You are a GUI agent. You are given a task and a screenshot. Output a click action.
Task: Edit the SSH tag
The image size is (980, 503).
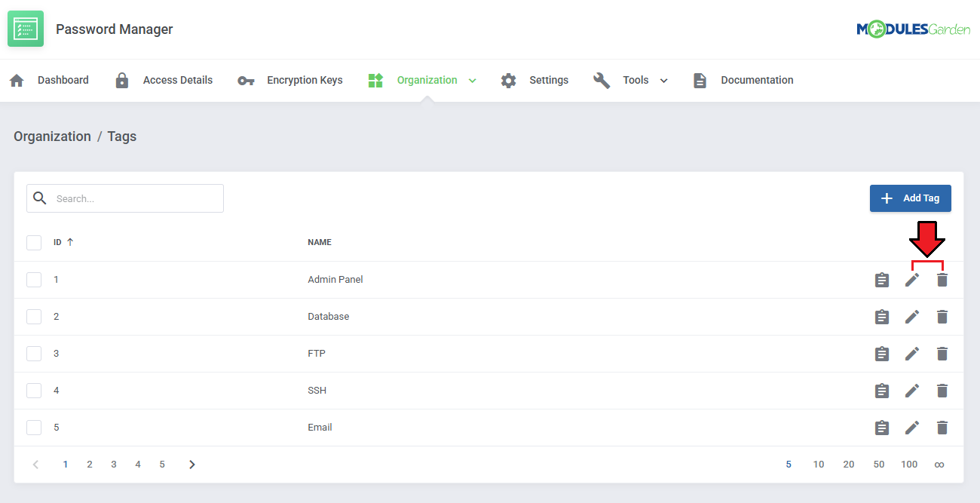(912, 391)
